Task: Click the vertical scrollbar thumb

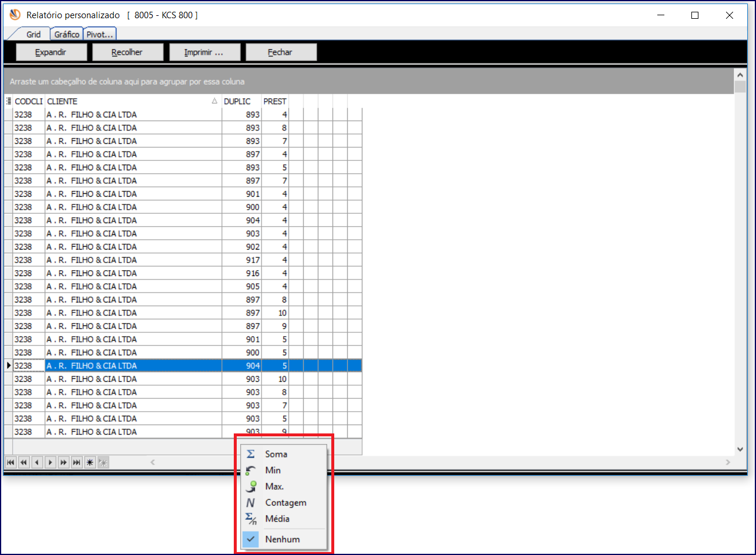Action: click(x=740, y=88)
